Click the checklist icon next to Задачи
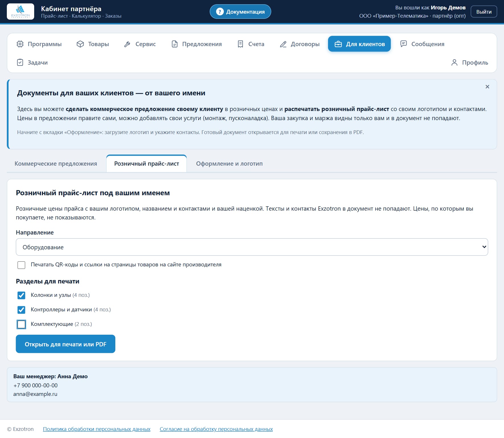This screenshot has width=504, height=438. coord(20,63)
